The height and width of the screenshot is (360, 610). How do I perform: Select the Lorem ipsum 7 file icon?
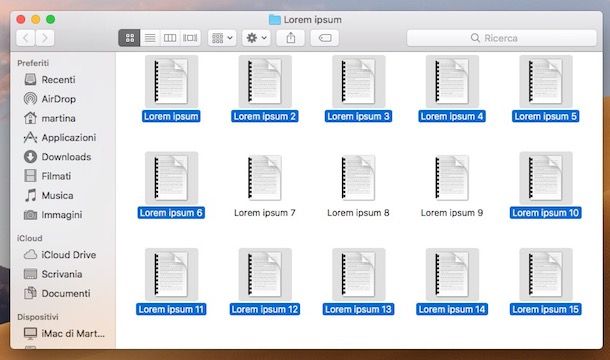[265, 178]
